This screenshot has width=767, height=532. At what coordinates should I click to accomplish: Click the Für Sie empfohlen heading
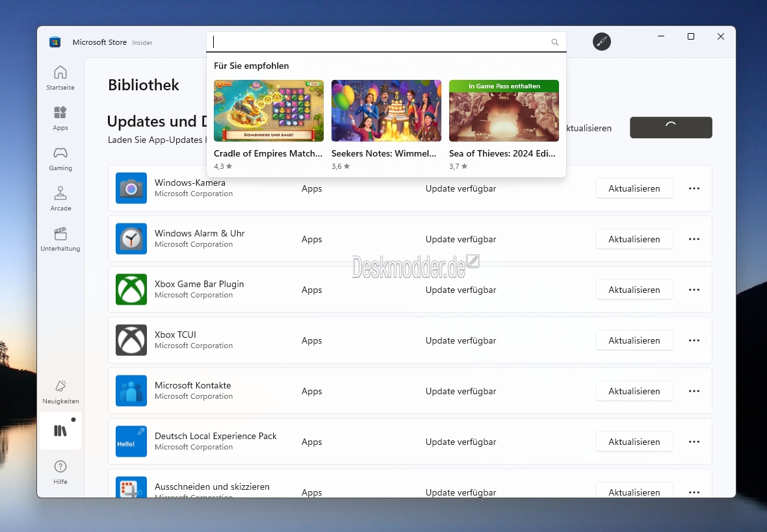pos(252,66)
